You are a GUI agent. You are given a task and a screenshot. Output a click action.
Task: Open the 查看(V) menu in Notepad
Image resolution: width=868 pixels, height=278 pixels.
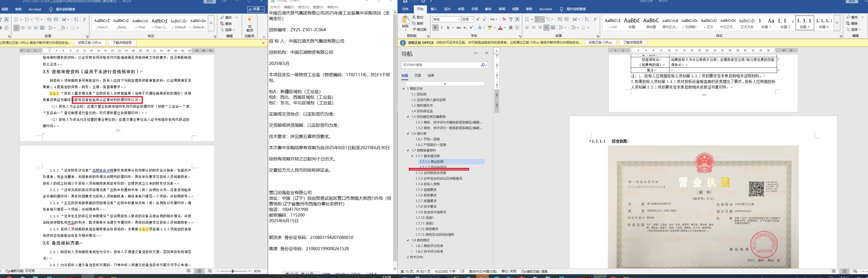[318, 7]
